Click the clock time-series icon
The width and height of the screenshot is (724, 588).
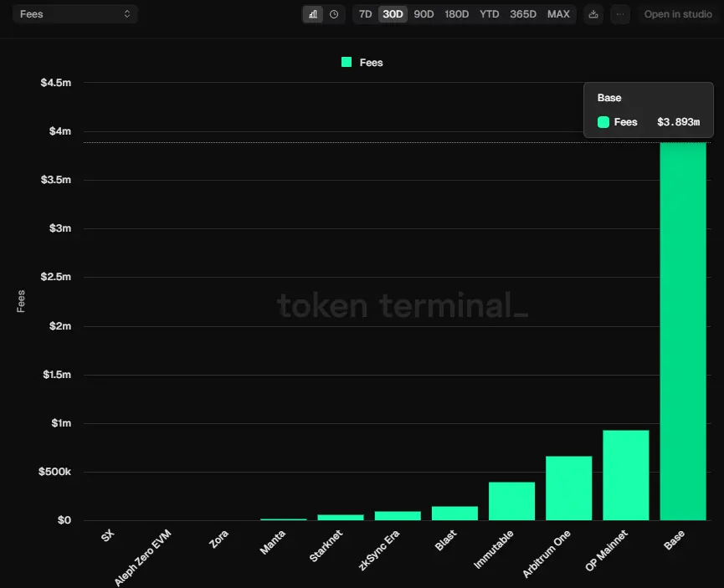[332, 13]
